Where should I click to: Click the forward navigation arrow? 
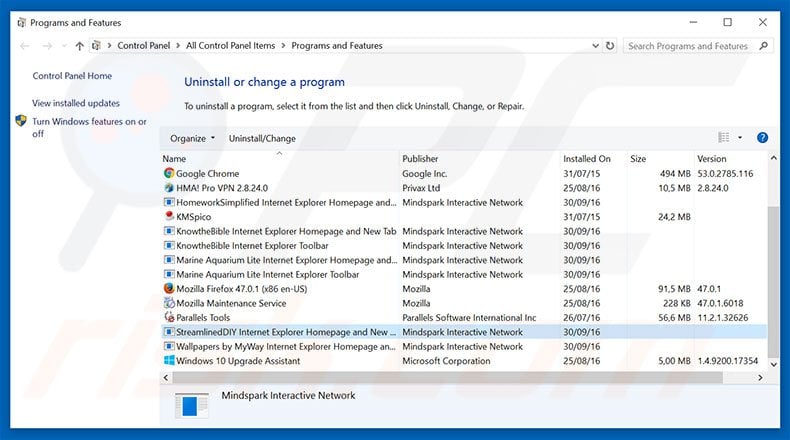pyautogui.click(x=47, y=46)
